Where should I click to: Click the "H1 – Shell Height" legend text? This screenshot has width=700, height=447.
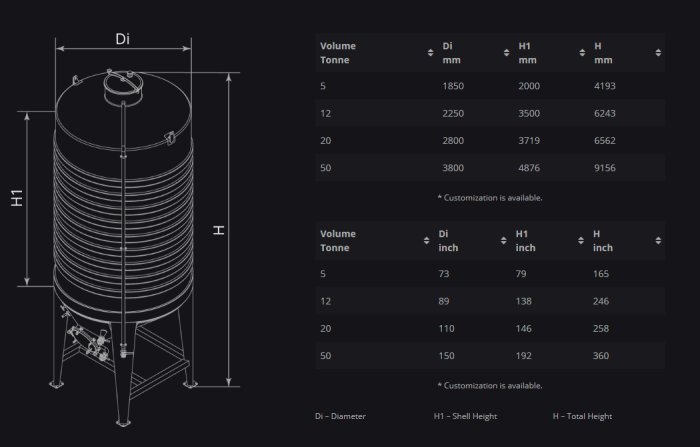465,416
